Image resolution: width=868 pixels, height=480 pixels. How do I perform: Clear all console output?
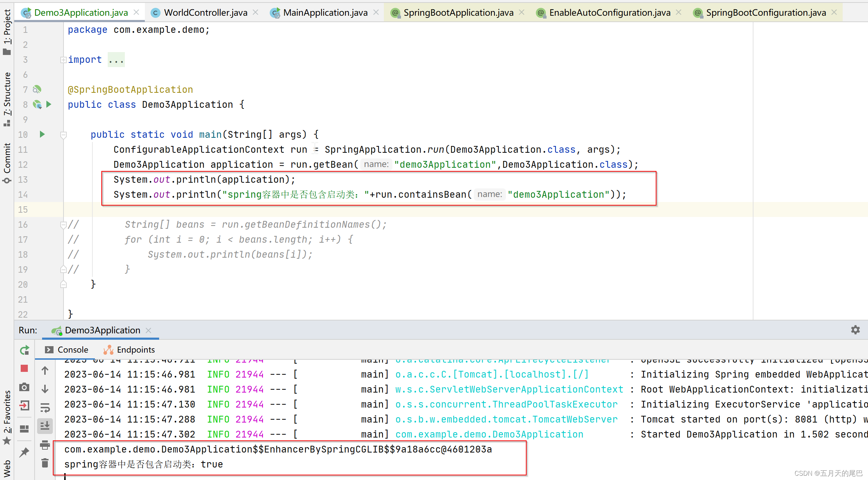[45, 463]
